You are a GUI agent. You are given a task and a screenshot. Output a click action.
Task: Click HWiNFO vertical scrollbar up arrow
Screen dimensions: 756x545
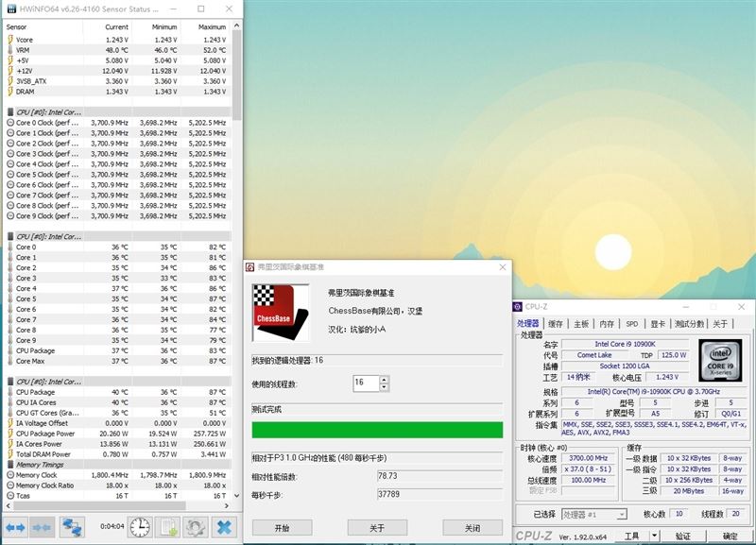(237, 26)
